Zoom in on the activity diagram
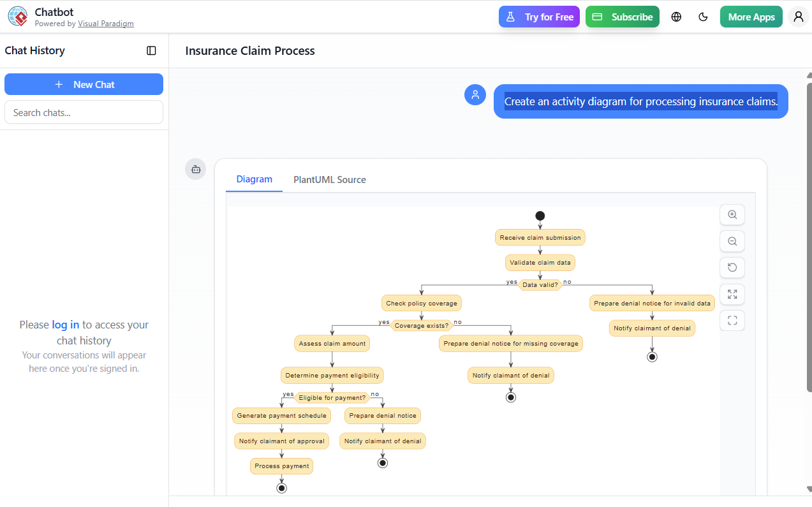This screenshot has width=812, height=507. point(732,214)
